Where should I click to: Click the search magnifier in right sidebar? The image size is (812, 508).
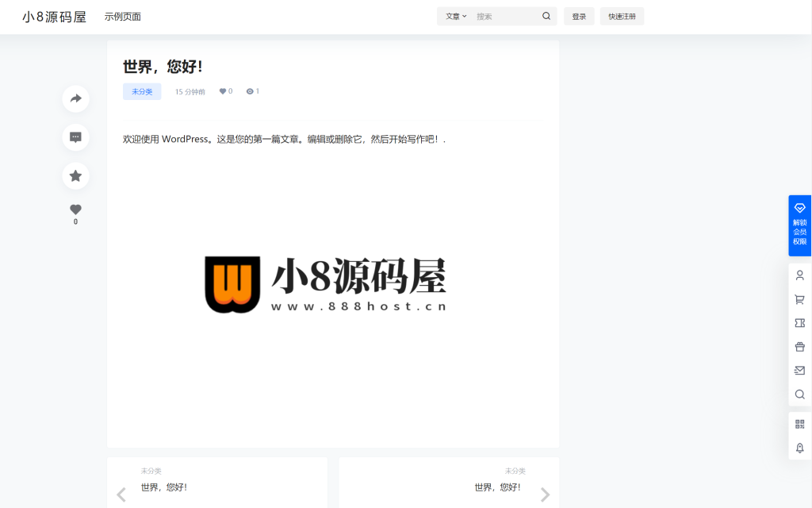(799, 394)
